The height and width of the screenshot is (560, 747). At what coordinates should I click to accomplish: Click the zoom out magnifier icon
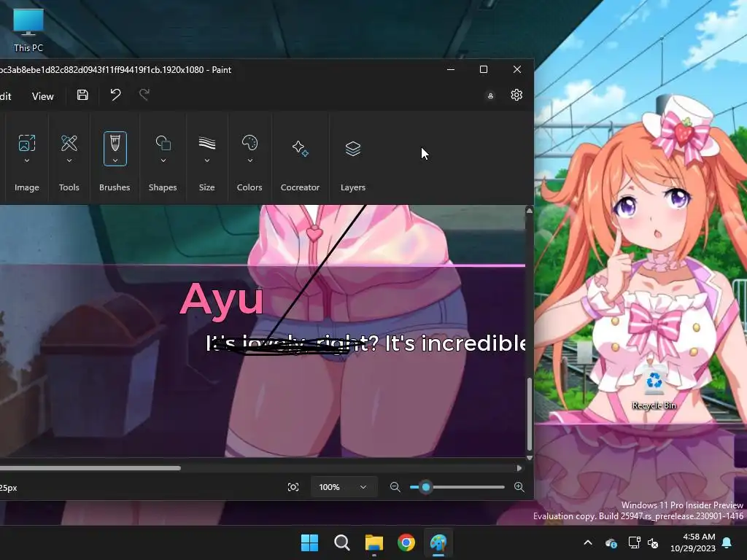pyautogui.click(x=395, y=487)
